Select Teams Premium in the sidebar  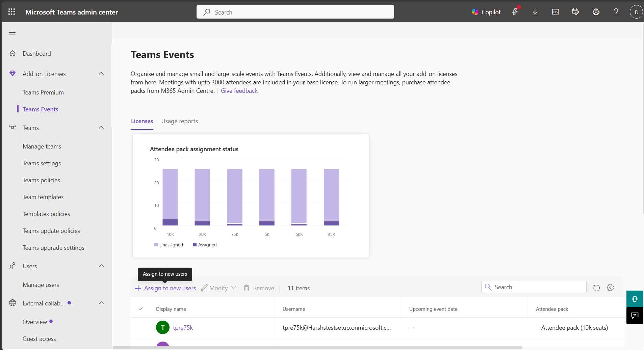tap(43, 92)
